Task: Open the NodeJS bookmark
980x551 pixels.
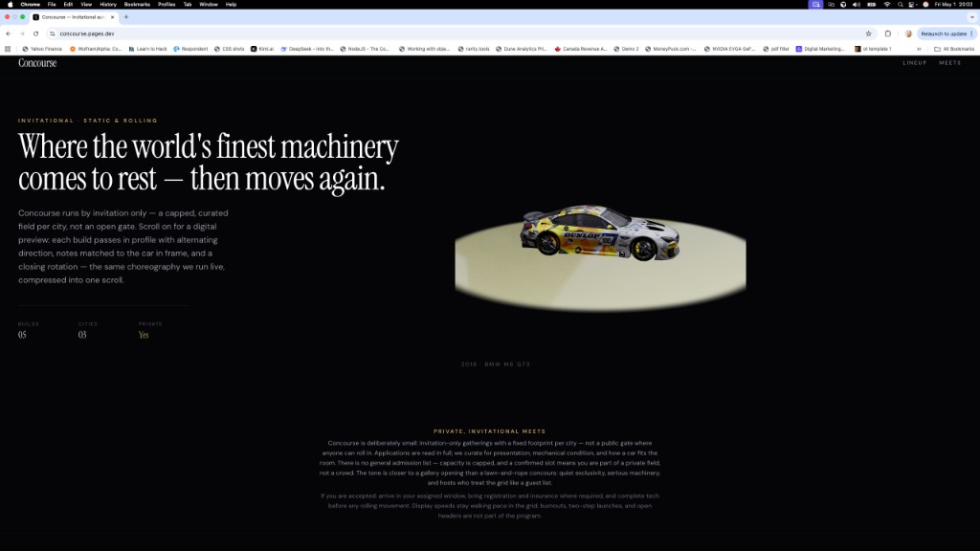Action: tap(365, 49)
